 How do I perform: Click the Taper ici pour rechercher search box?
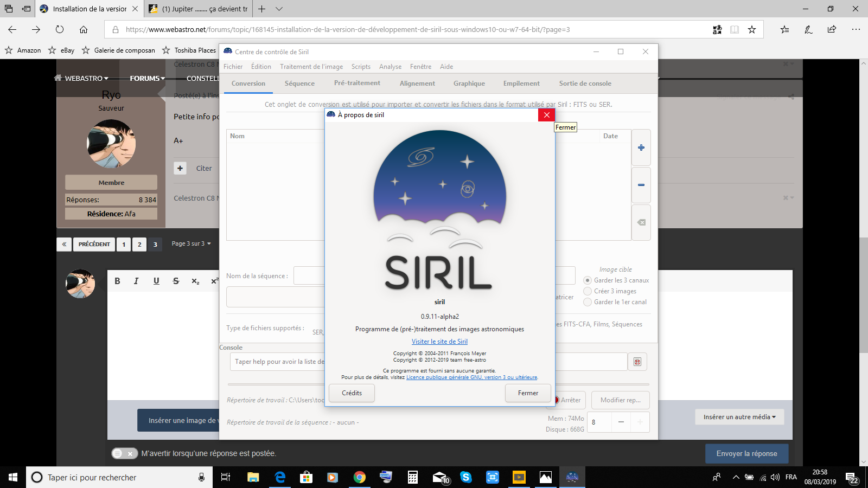(119, 477)
